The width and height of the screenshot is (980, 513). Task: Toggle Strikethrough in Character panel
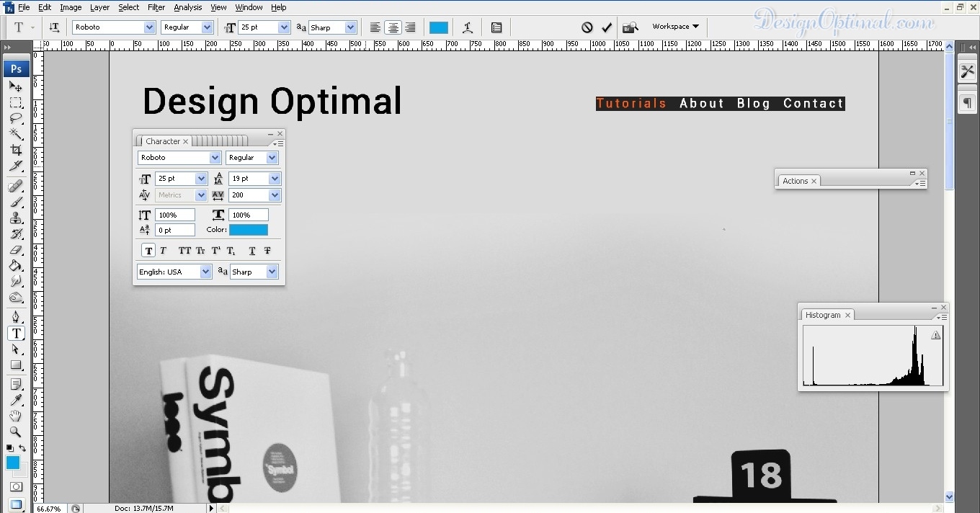tap(267, 251)
